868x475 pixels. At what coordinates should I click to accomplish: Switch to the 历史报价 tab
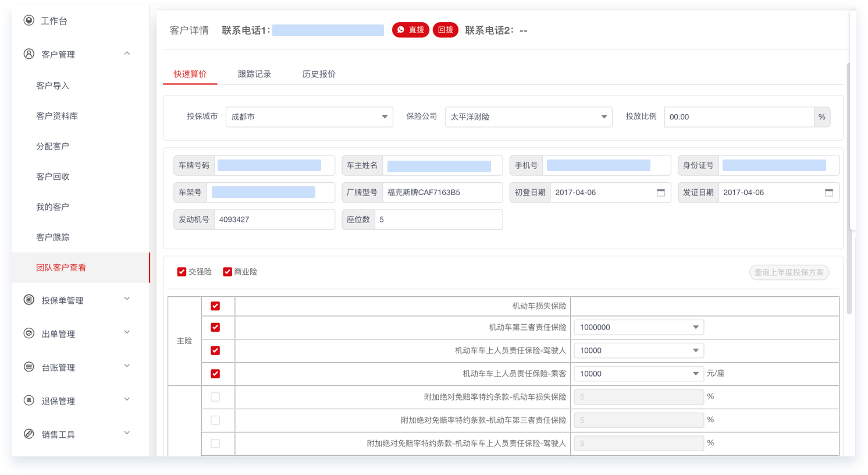point(319,74)
